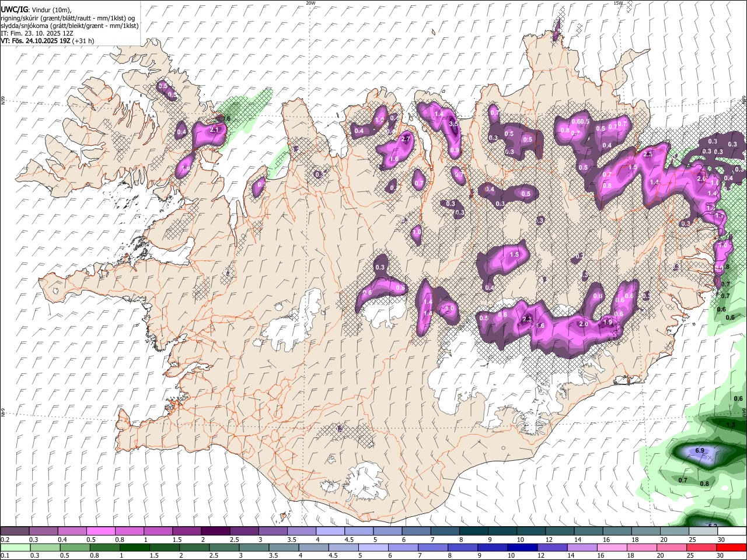Select the first grey-purple swatch between 0.2 and 0.3 in the top legend row
The image size is (747, 560).
tap(15, 531)
